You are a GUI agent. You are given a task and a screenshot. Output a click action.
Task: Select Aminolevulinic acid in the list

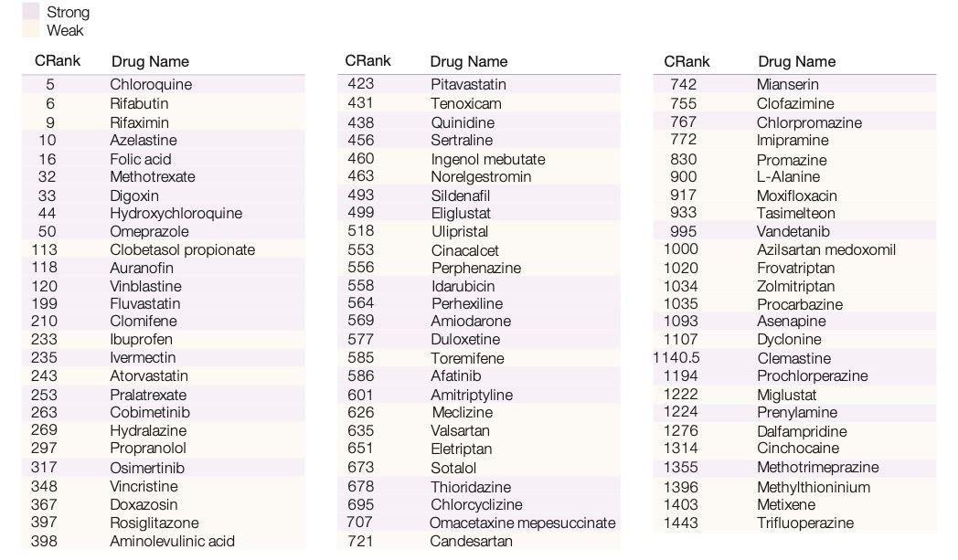tap(172, 541)
